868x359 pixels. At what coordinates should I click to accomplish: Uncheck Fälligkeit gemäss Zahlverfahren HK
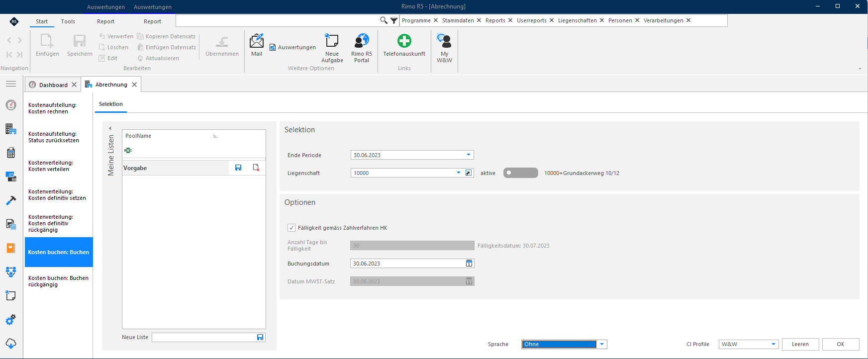291,228
